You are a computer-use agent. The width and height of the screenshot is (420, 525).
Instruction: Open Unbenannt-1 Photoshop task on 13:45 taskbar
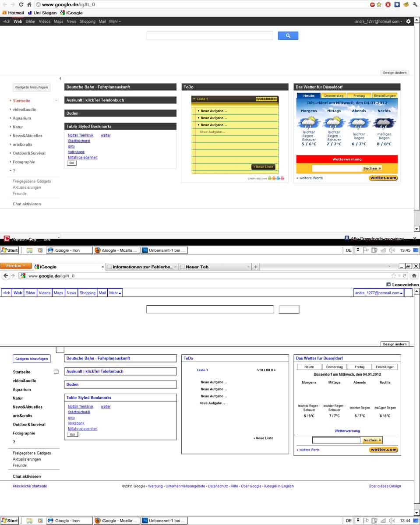(164, 250)
